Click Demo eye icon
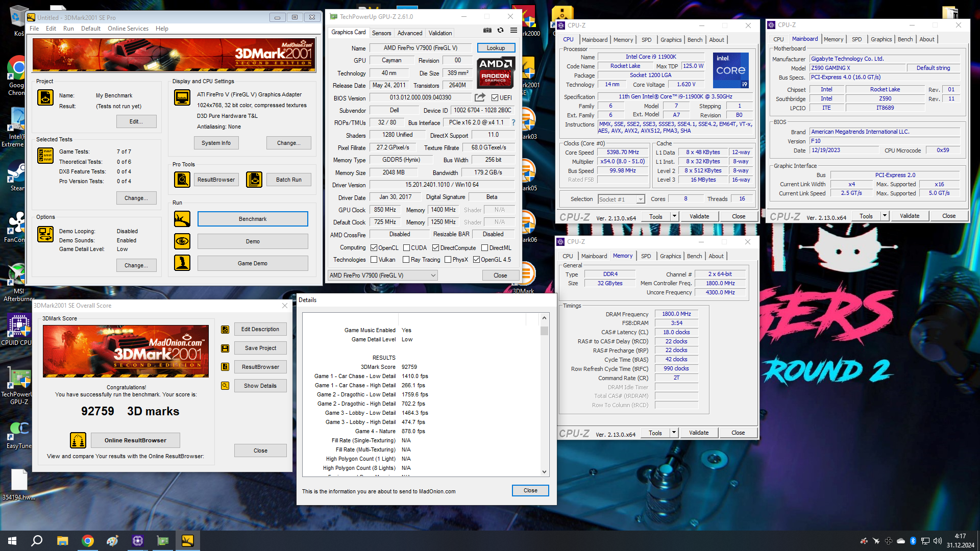Image resolution: width=980 pixels, height=551 pixels. [x=182, y=241]
